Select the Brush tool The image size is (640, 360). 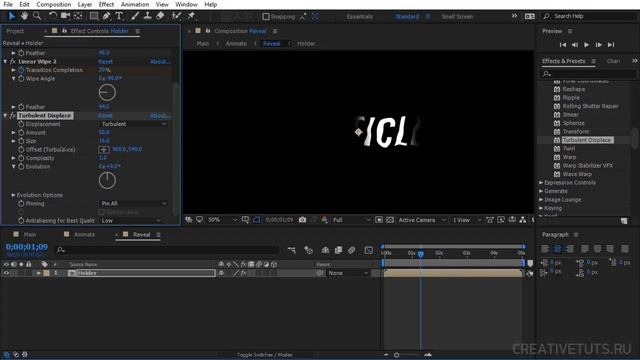click(x=135, y=16)
